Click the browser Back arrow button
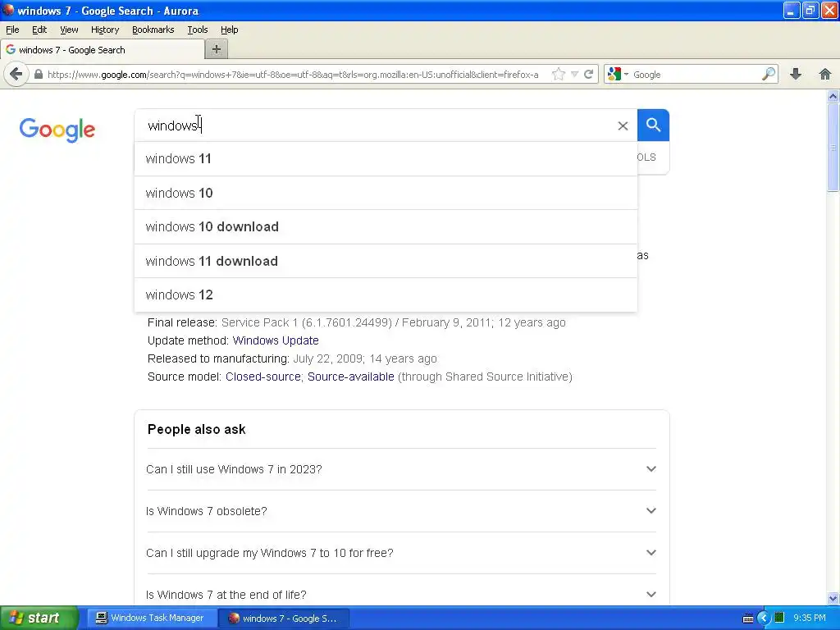Viewport: 840px width, 630px height. (16, 74)
